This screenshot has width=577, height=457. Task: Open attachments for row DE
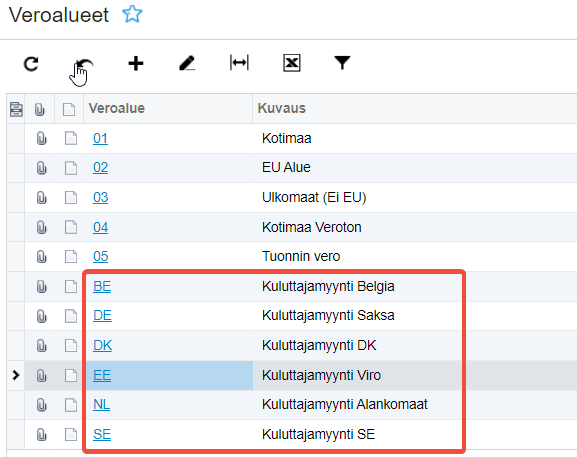tap(42, 316)
